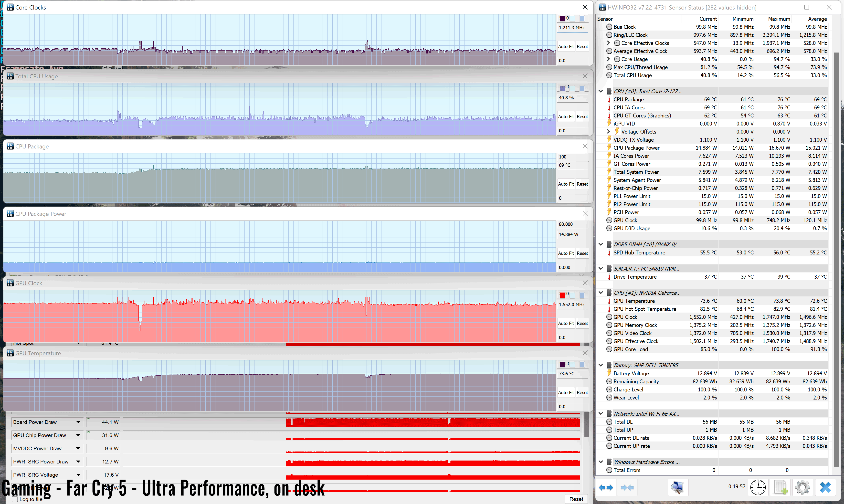The height and width of the screenshot is (504, 844).
Task: Click the chip icon beside GPU [#1] NVIDIA GeForce
Action: 609,293
